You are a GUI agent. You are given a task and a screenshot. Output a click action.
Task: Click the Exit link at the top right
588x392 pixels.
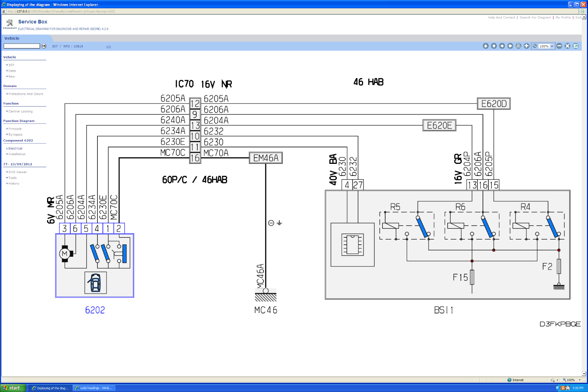pyautogui.click(x=578, y=18)
